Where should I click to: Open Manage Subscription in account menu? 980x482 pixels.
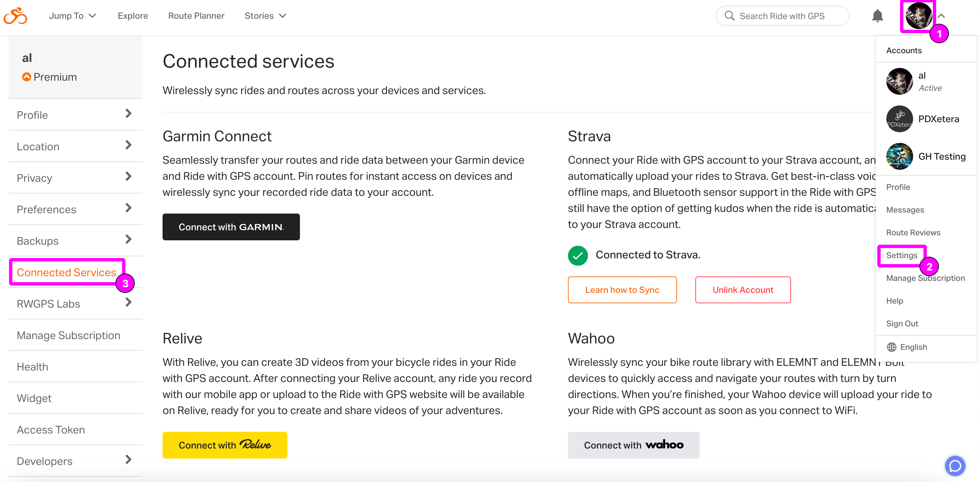pos(925,278)
